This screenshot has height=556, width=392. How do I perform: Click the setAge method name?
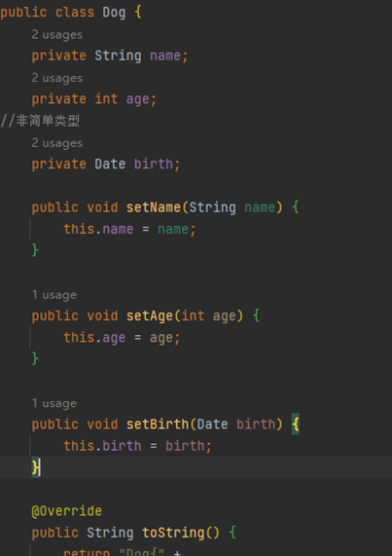(150, 315)
